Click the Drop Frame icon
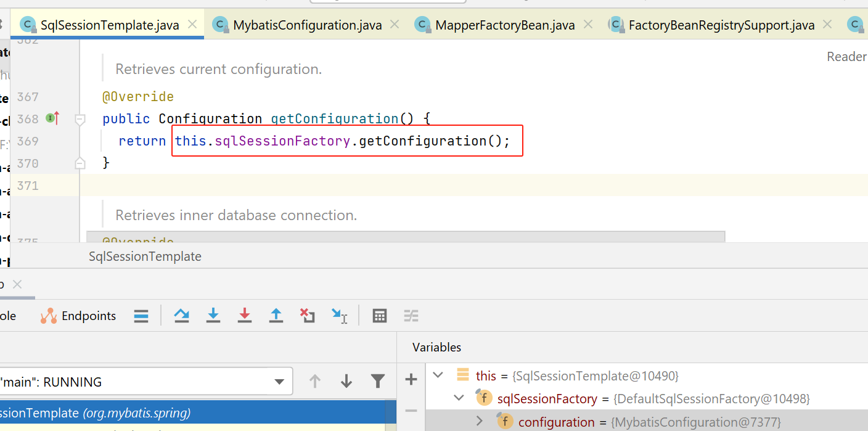The image size is (868, 431). click(x=307, y=316)
